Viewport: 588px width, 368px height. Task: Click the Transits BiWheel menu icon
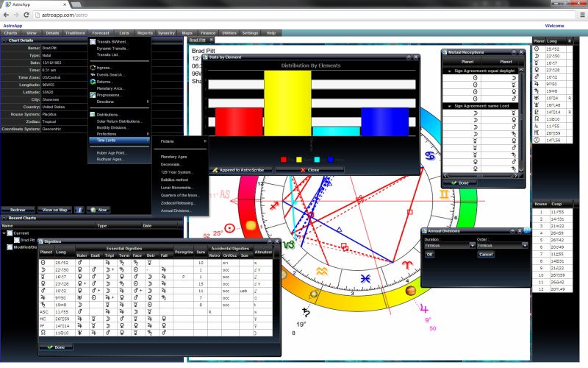coord(93,41)
